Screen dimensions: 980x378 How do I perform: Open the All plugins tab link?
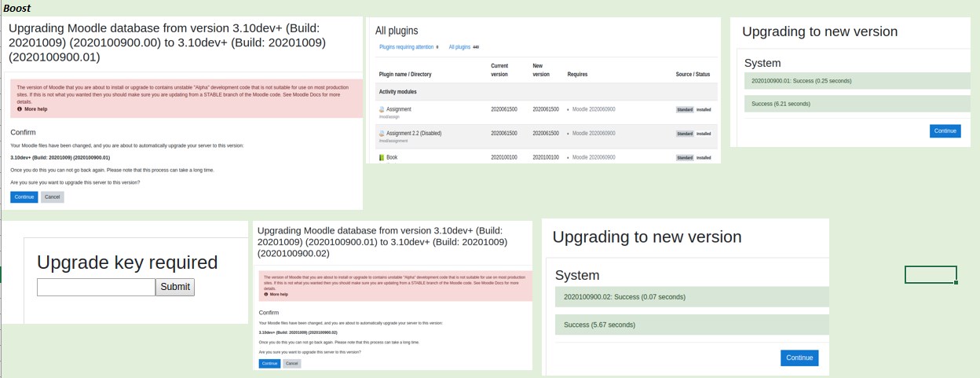pos(459,47)
